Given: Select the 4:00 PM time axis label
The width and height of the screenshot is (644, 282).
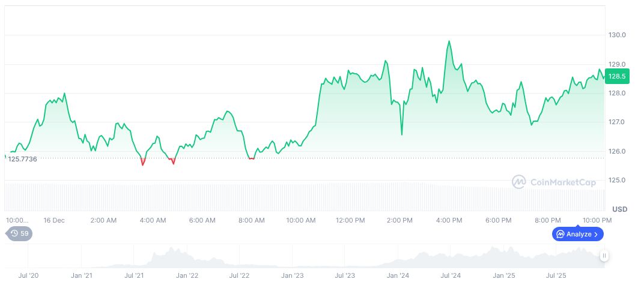Looking at the screenshot, I should pos(448,220).
